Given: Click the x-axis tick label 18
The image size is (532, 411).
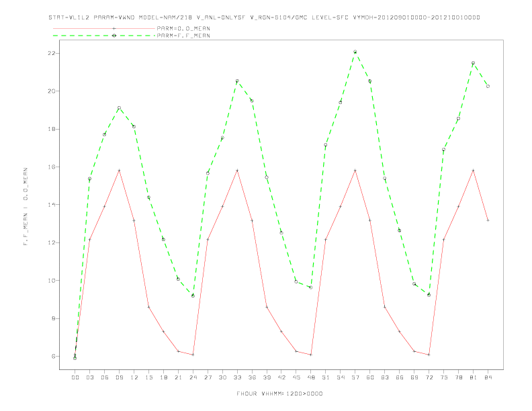Looking at the screenshot, I should click(x=163, y=377).
